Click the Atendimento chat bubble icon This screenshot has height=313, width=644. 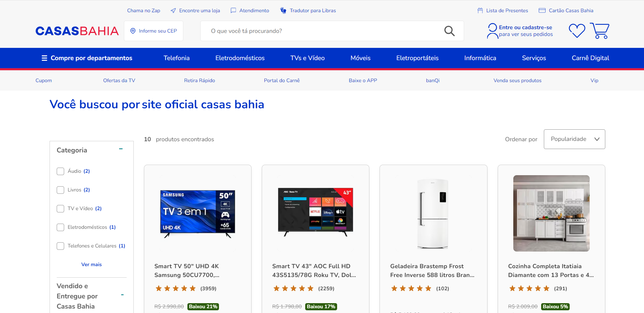[x=233, y=11]
